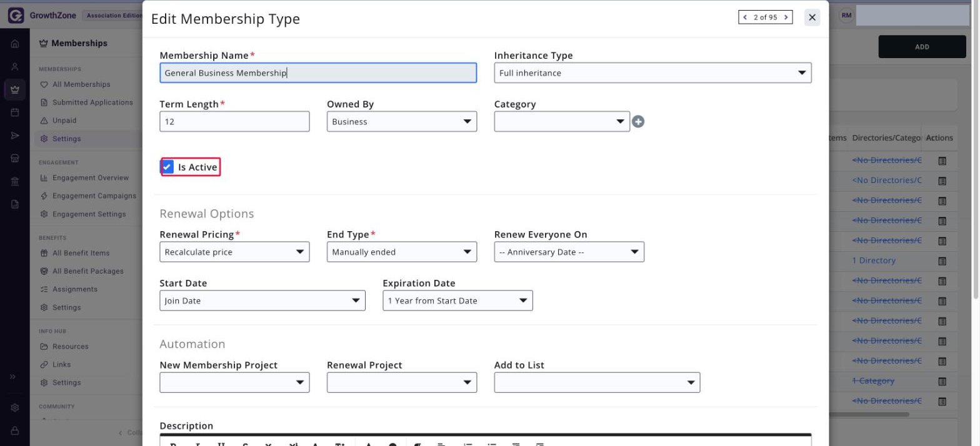Open the 1 Directory link in the table
980x446 pixels.
tap(874, 260)
